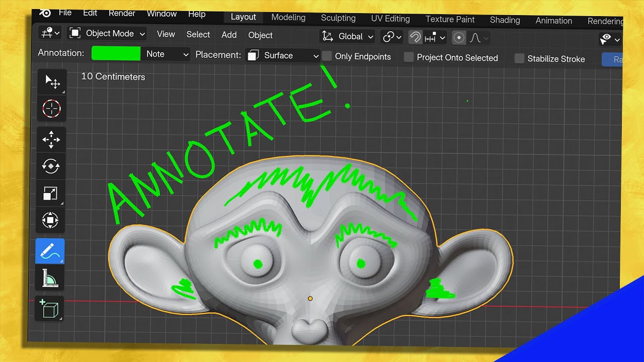Enable the Project Onto Selected checkbox
Viewport: 644px width, 362px height.
(409, 57)
